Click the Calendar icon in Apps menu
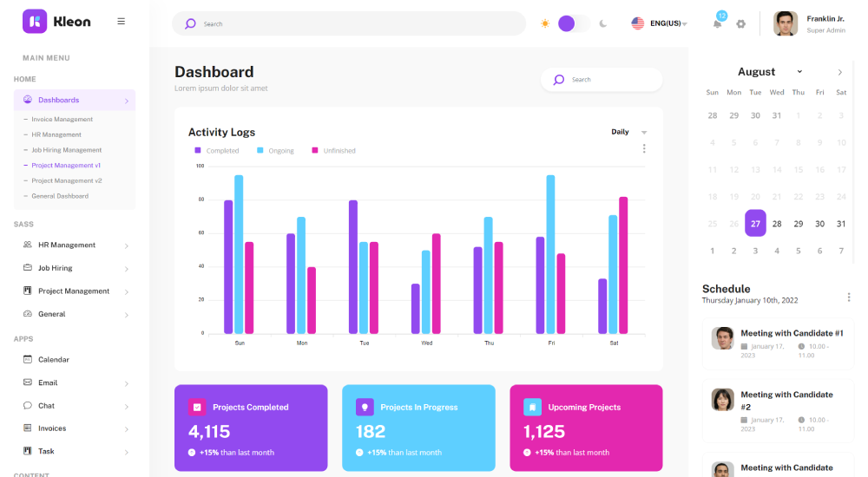The width and height of the screenshot is (868, 477). [28, 360]
